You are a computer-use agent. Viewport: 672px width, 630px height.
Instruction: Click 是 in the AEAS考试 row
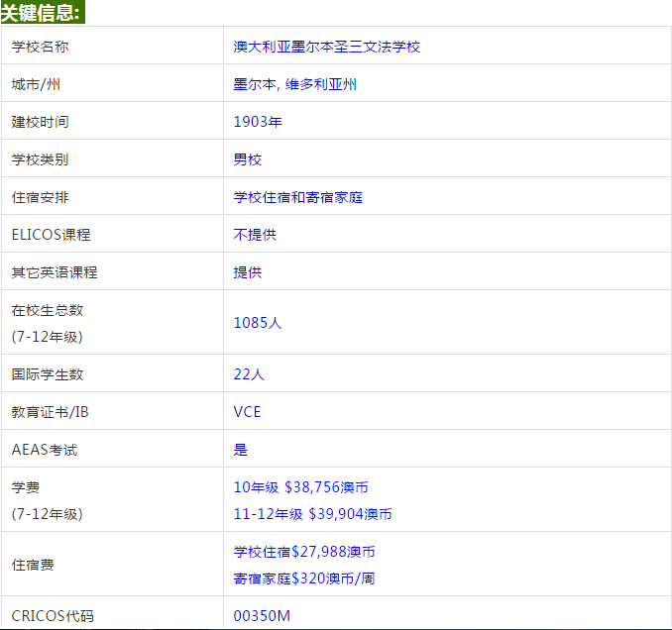(241, 450)
